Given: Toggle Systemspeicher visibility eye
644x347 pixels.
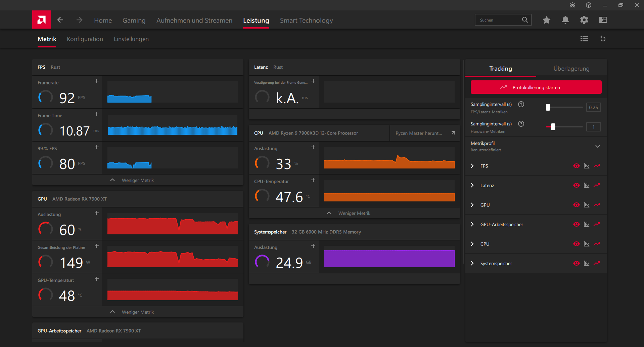Looking at the screenshot, I should (577, 263).
